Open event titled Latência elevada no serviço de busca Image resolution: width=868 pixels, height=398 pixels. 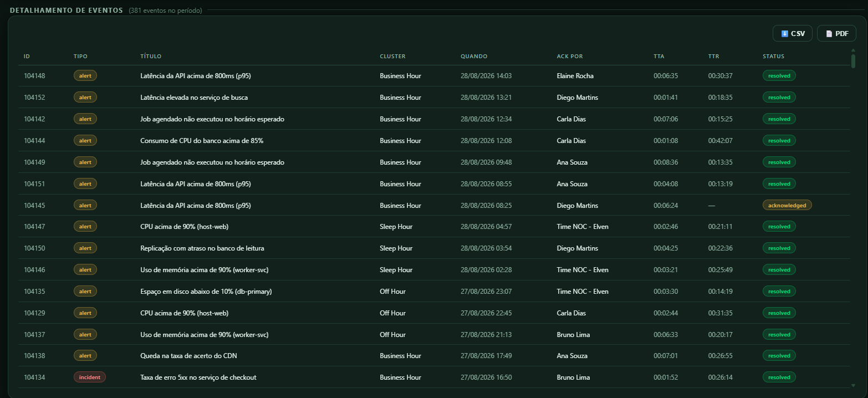tap(194, 97)
